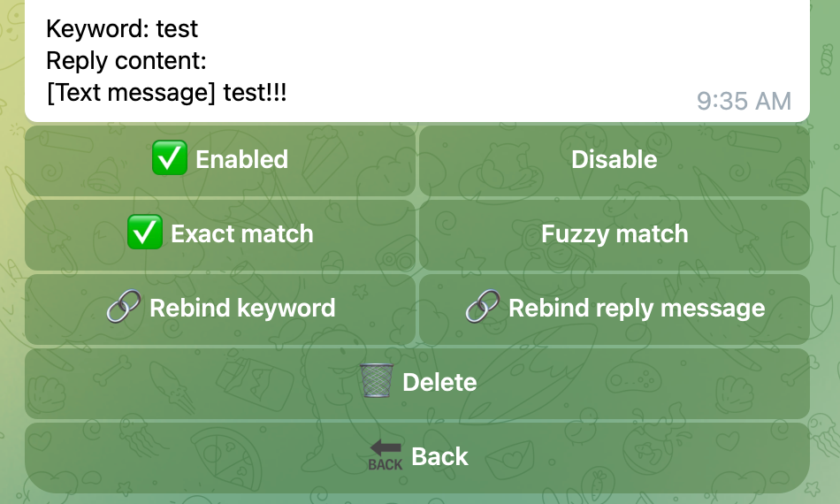
Task: Click the '[Text message] test!!!' line
Action: click(166, 93)
